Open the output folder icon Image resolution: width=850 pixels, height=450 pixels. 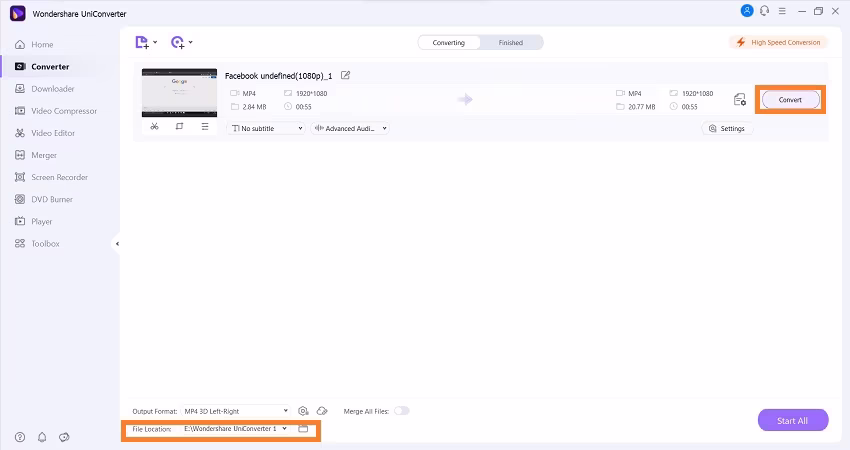pos(303,429)
